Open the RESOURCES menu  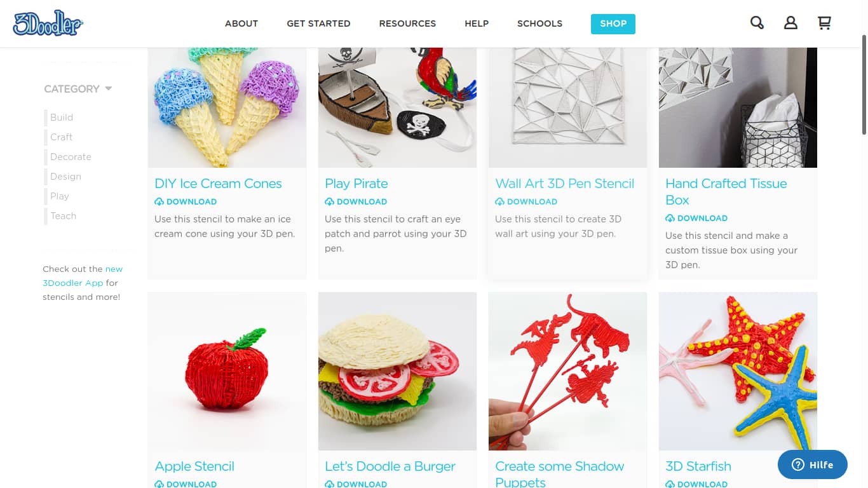(x=407, y=24)
